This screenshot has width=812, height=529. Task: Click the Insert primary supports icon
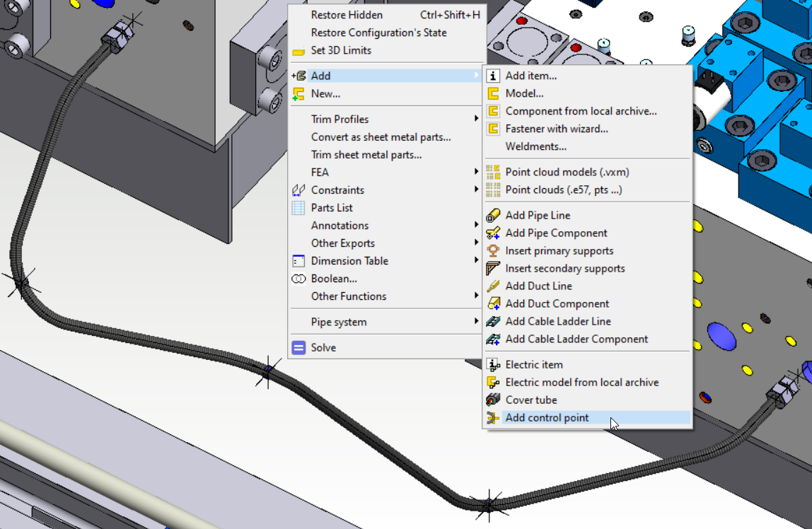(x=493, y=250)
